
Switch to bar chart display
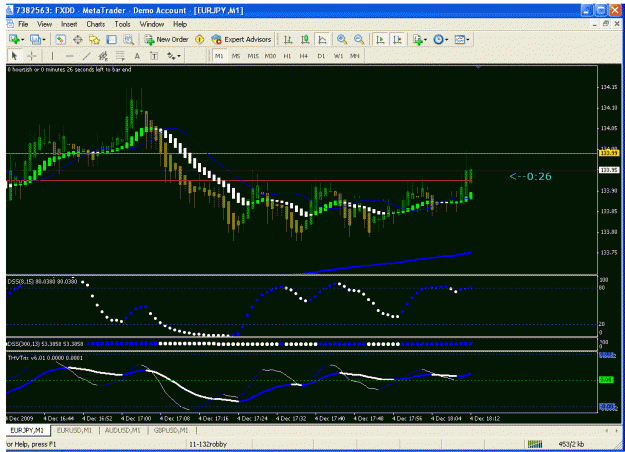tap(288, 39)
